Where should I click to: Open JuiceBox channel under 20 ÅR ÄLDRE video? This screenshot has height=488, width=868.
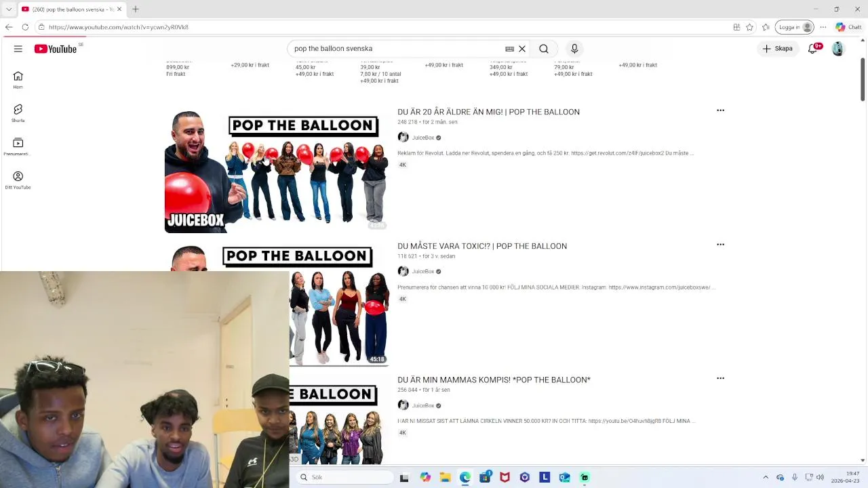tap(423, 138)
